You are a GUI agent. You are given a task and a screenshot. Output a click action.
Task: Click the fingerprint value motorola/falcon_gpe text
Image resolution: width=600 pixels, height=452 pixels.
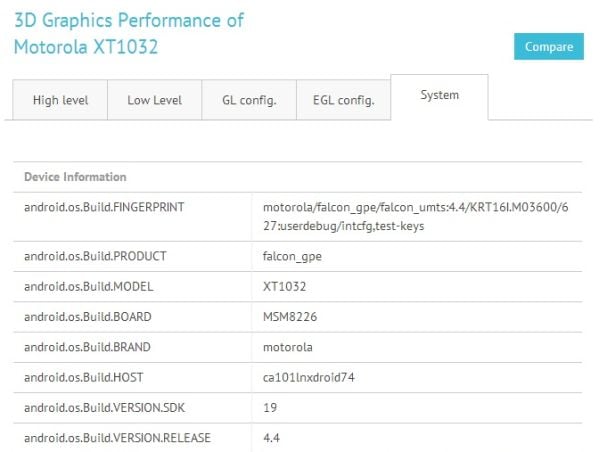point(416,217)
